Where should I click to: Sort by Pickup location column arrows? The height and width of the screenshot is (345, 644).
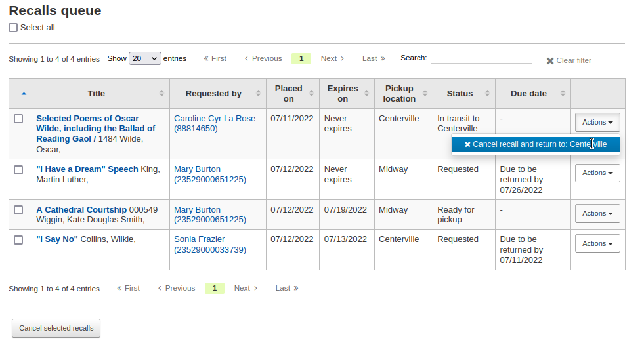[425, 94]
